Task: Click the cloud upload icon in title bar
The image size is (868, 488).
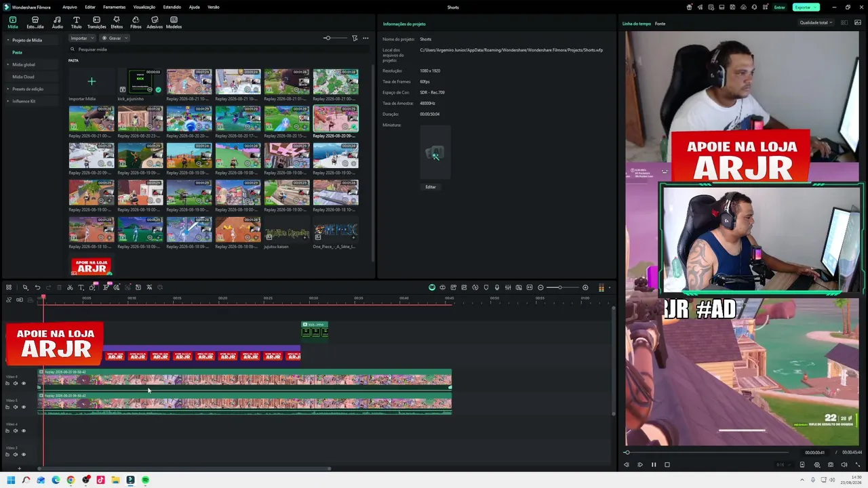Action: coord(744,7)
